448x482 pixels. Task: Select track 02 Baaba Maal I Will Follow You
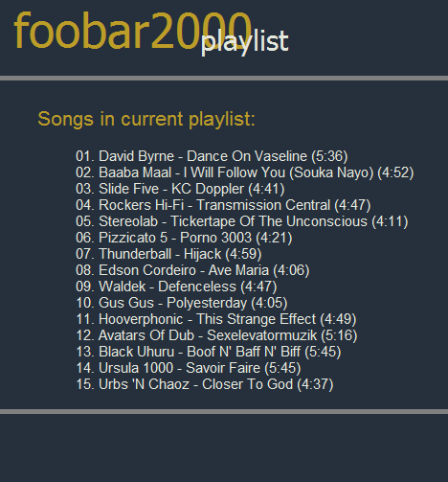[245, 172]
